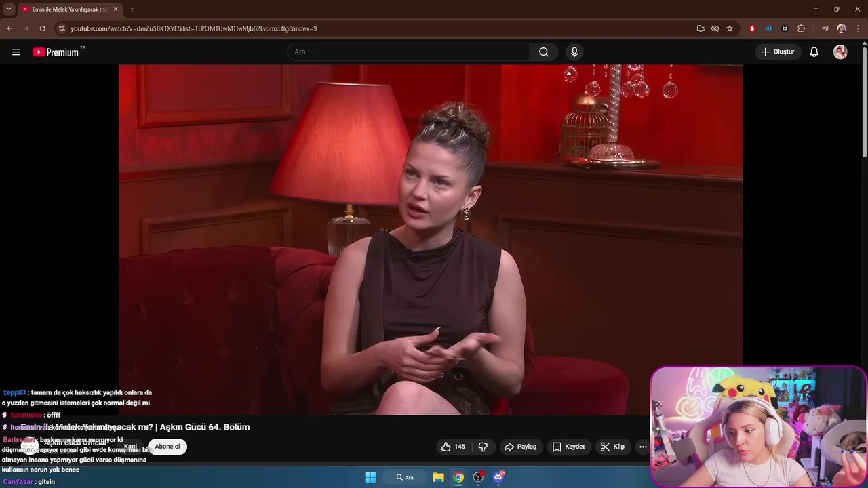Click chat username zeppli3
This screenshot has height=488, width=868.
click(x=14, y=392)
